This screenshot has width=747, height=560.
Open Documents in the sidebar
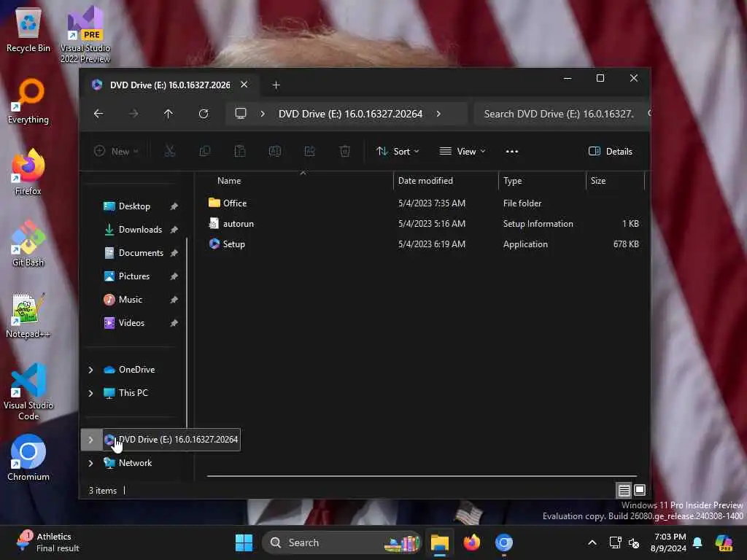tap(141, 253)
